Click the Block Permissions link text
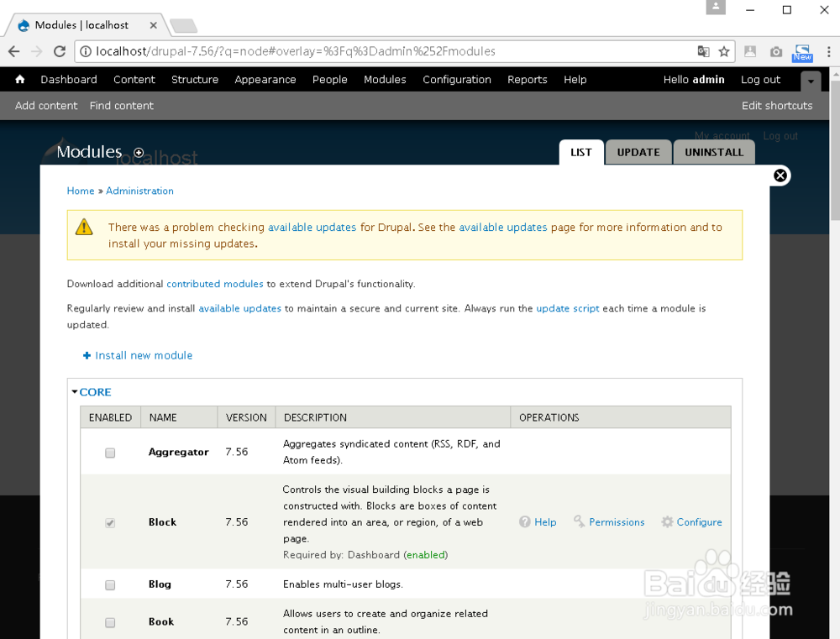The width and height of the screenshot is (840, 639). pyautogui.click(x=617, y=522)
